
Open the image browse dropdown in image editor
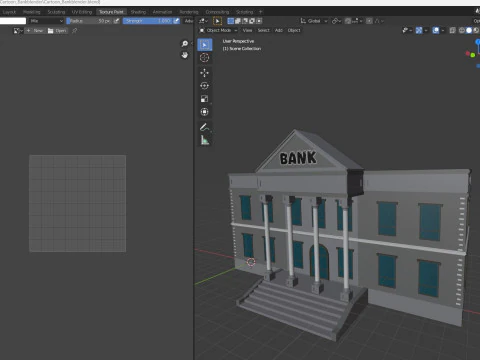point(18,31)
